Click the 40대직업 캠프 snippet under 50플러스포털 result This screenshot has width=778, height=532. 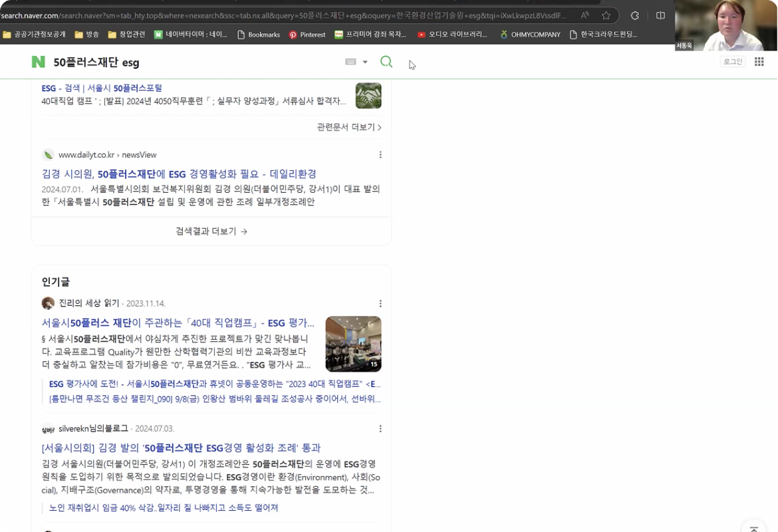click(x=194, y=100)
